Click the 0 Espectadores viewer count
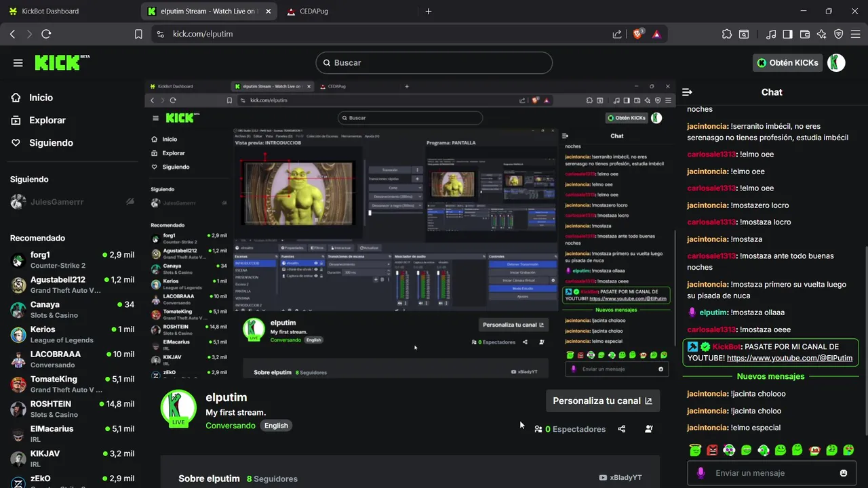This screenshot has width=868, height=488. click(x=570, y=429)
